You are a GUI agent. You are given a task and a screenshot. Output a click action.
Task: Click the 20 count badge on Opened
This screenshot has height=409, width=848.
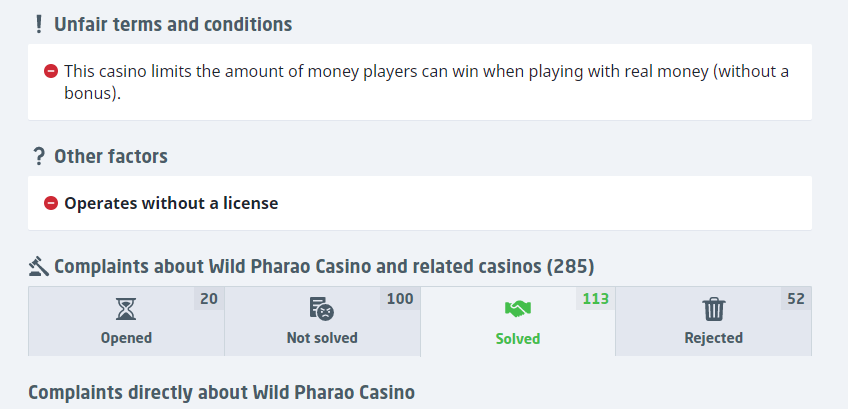208,298
